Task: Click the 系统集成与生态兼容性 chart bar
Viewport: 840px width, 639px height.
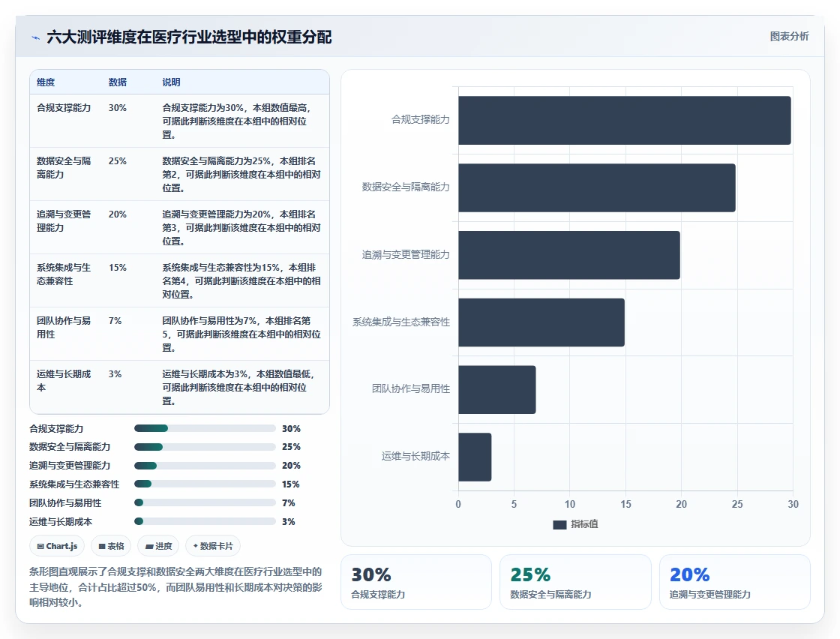Action: 541,322
